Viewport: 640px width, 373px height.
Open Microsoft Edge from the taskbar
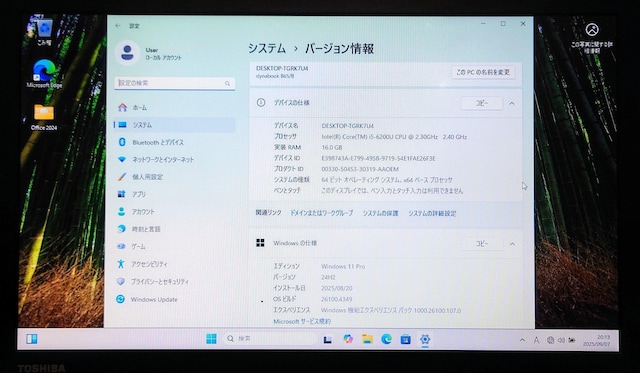click(387, 339)
